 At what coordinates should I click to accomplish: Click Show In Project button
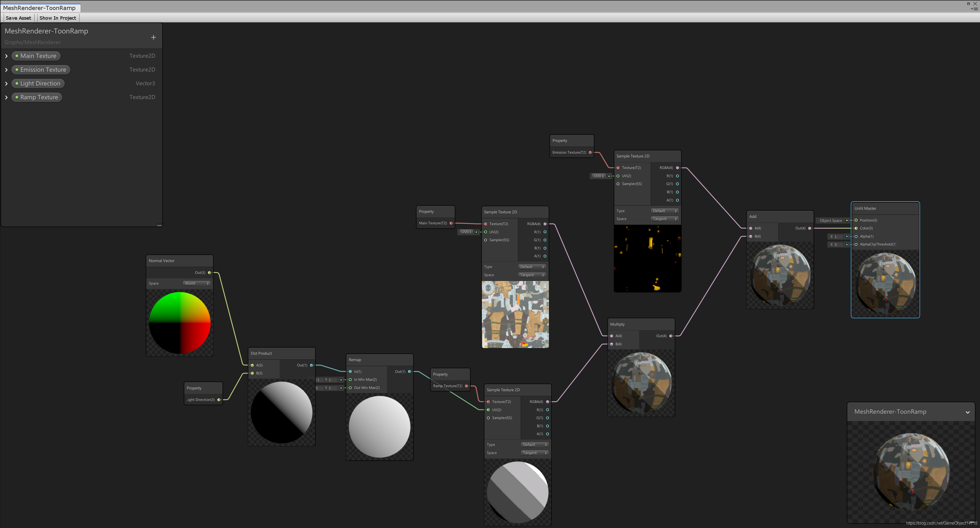tap(58, 18)
